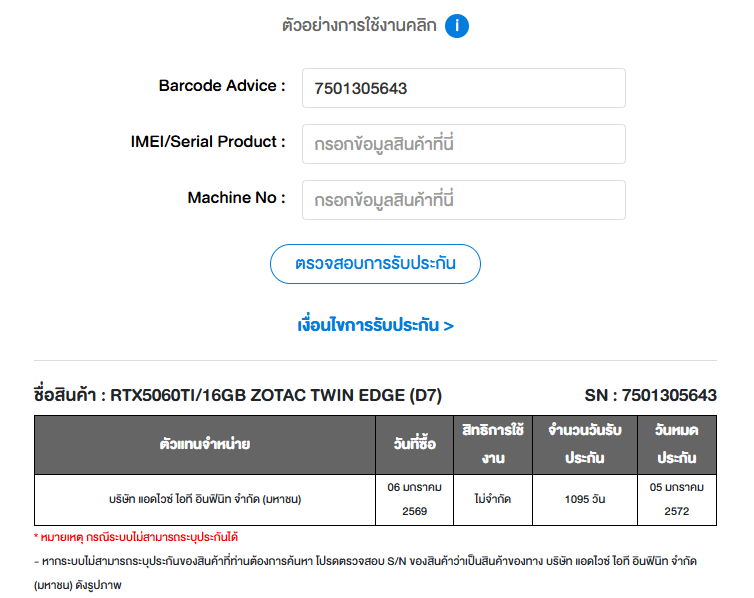
Task: Click the expiry date 05 มกราคม 2572 cell
Action: [x=677, y=499]
